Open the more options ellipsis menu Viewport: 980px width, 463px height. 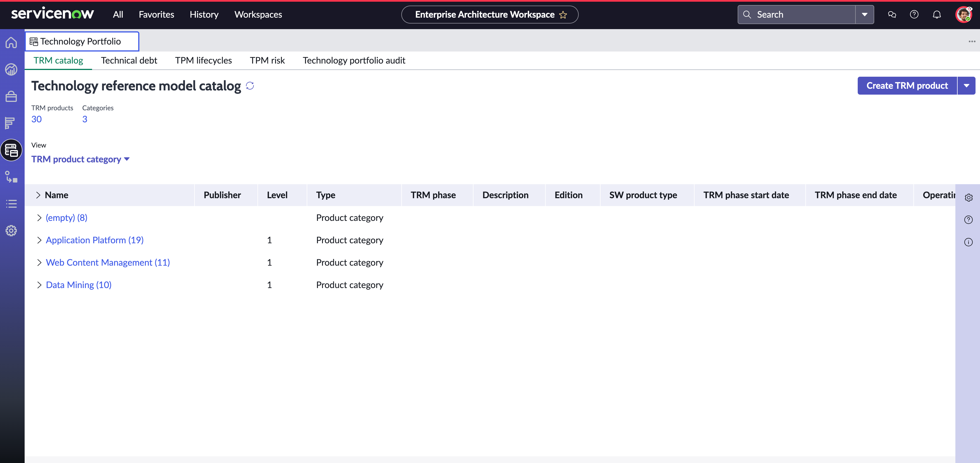pyautogui.click(x=972, y=41)
